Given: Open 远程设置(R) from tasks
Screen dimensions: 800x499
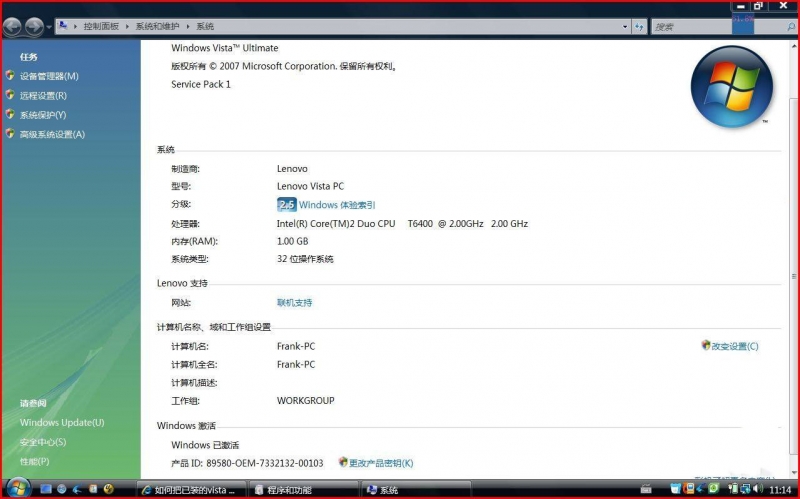Looking at the screenshot, I should pos(43,95).
